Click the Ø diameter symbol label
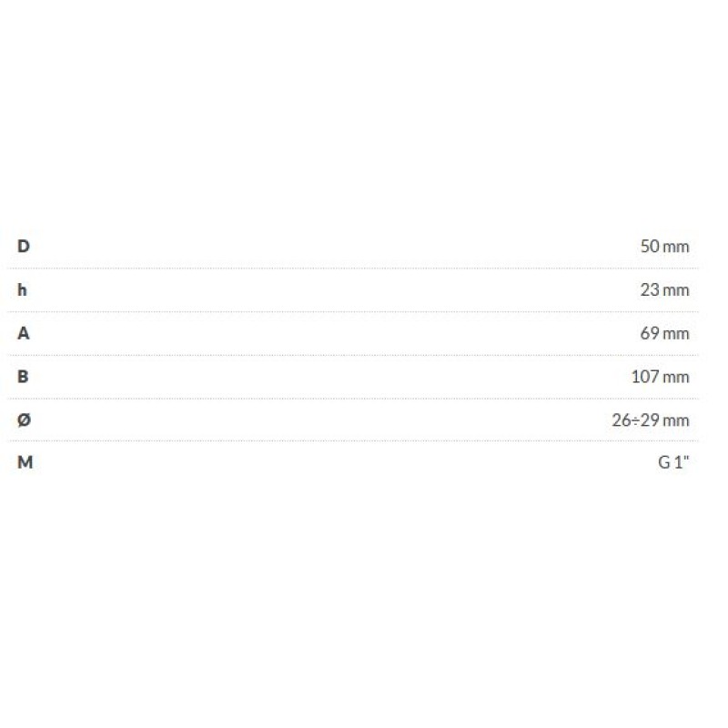This screenshot has width=728, height=728. tap(24, 420)
